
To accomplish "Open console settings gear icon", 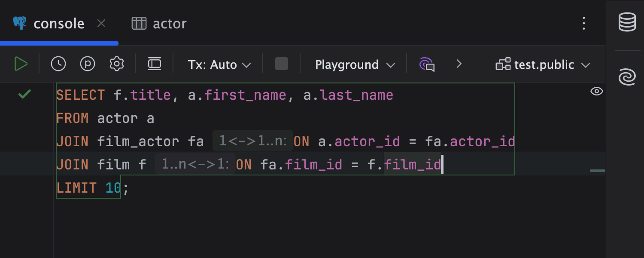I will point(116,64).
